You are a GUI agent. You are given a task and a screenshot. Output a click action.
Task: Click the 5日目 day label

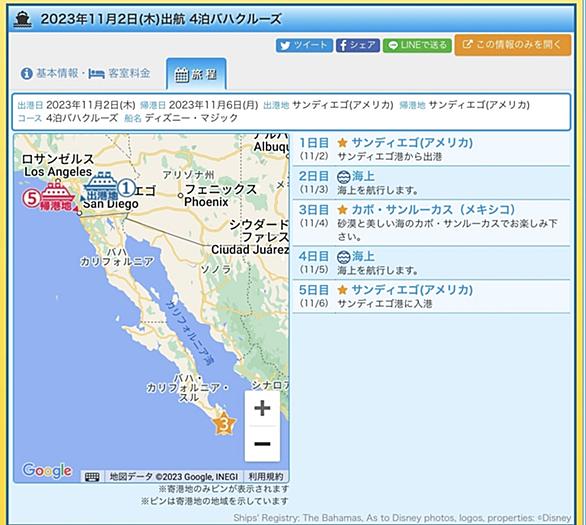coord(314,290)
